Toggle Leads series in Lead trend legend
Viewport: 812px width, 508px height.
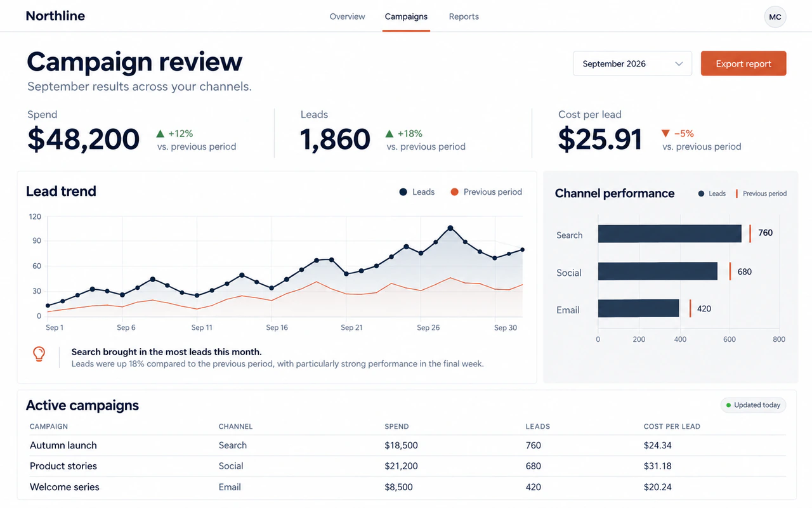pos(417,192)
